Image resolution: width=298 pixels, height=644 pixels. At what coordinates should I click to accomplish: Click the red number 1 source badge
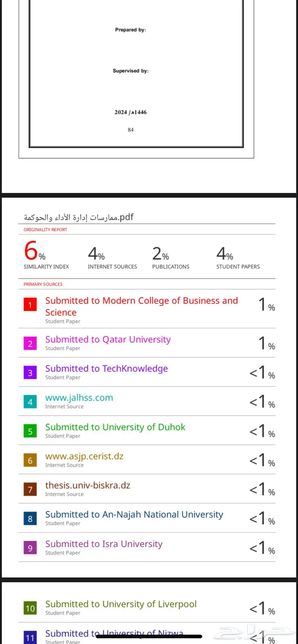pyautogui.click(x=30, y=305)
